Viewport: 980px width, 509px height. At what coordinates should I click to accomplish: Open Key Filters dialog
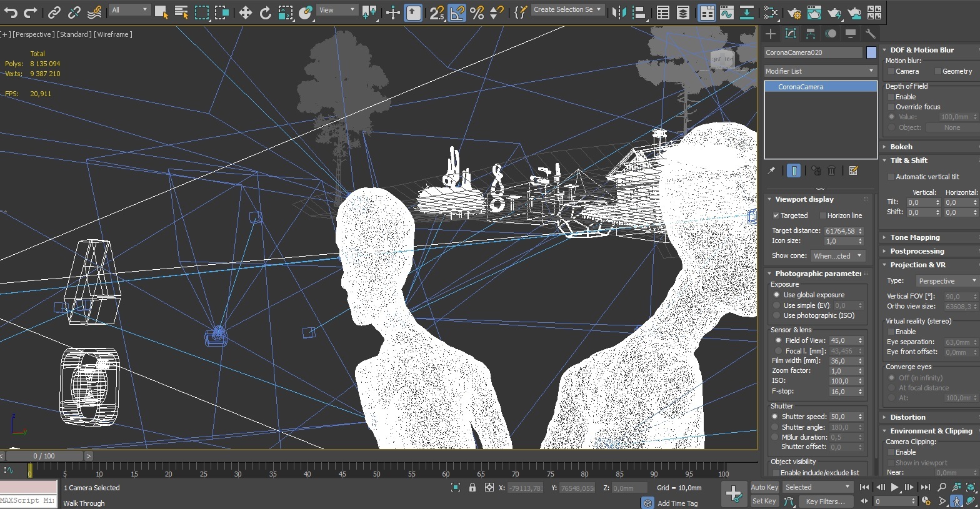coord(825,502)
